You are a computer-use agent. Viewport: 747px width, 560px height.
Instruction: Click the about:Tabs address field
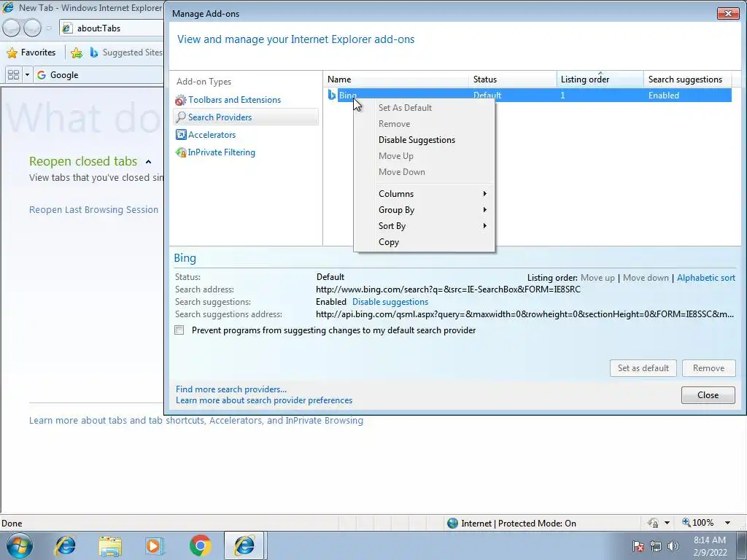112,28
